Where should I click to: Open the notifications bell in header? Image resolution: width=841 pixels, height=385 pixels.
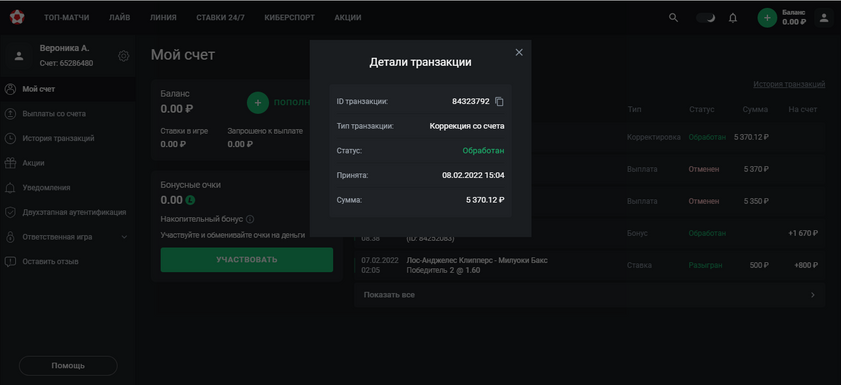tap(733, 18)
